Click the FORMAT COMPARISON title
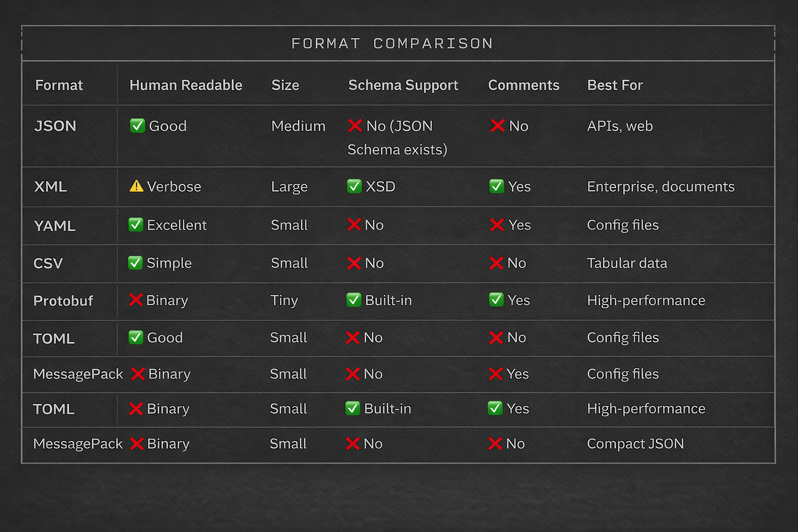Image resolution: width=798 pixels, height=532 pixels. tap(392, 43)
